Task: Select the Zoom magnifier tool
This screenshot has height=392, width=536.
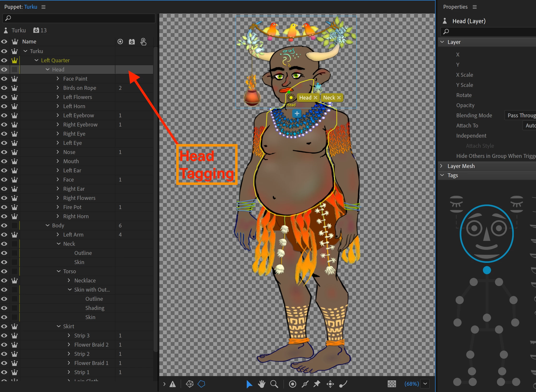Action: pos(274,384)
